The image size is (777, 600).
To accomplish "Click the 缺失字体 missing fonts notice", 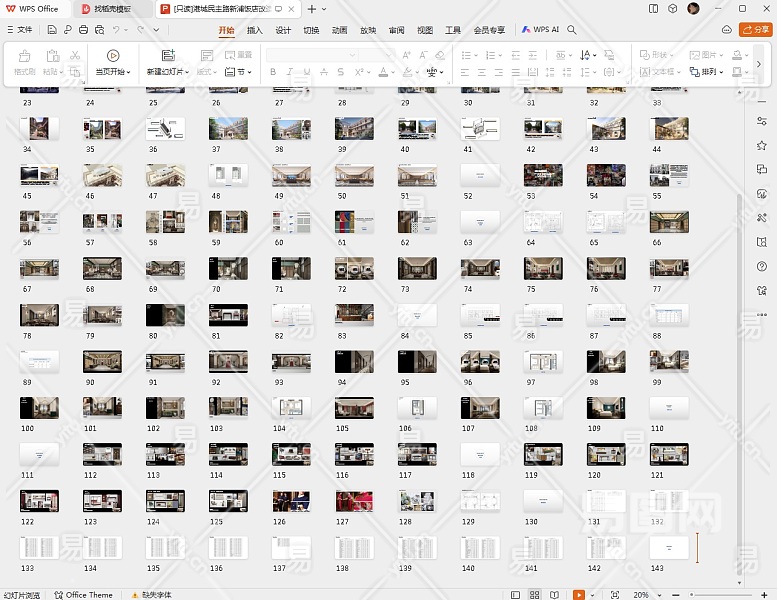I will tap(148, 594).
